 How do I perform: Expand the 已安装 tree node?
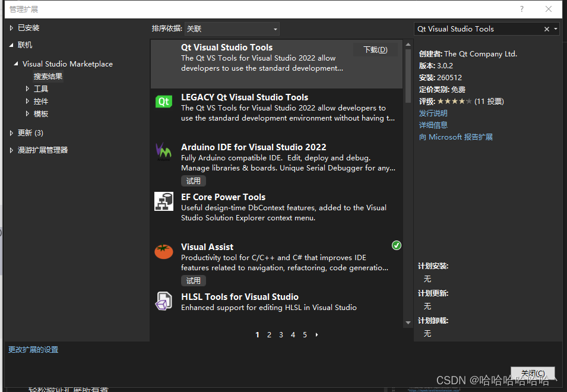pos(11,28)
